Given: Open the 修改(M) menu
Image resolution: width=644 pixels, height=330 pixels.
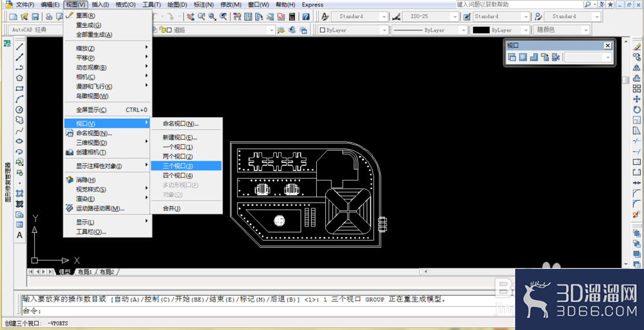Looking at the screenshot, I should coord(231,5).
